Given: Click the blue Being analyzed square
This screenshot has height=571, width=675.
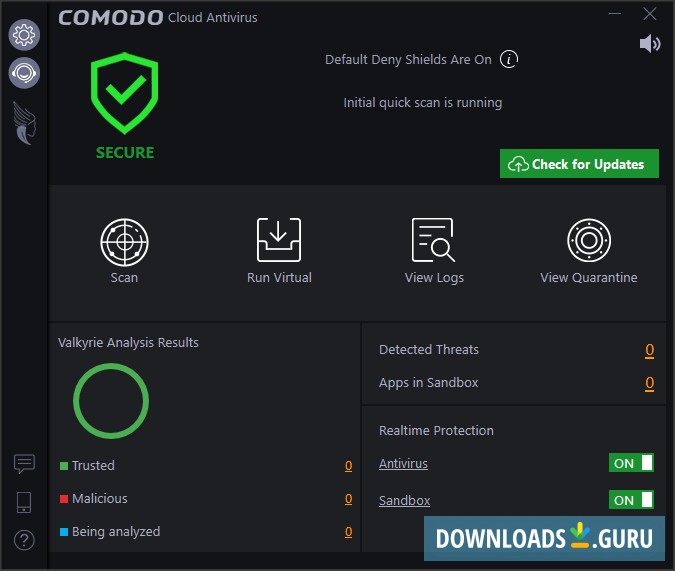Looking at the screenshot, I should (64, 532).
